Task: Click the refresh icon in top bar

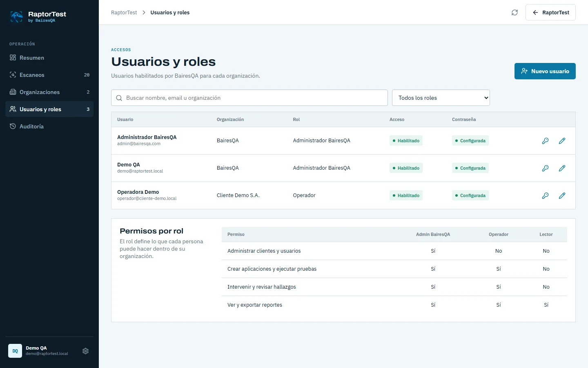Action: click(x=514, y=13)
